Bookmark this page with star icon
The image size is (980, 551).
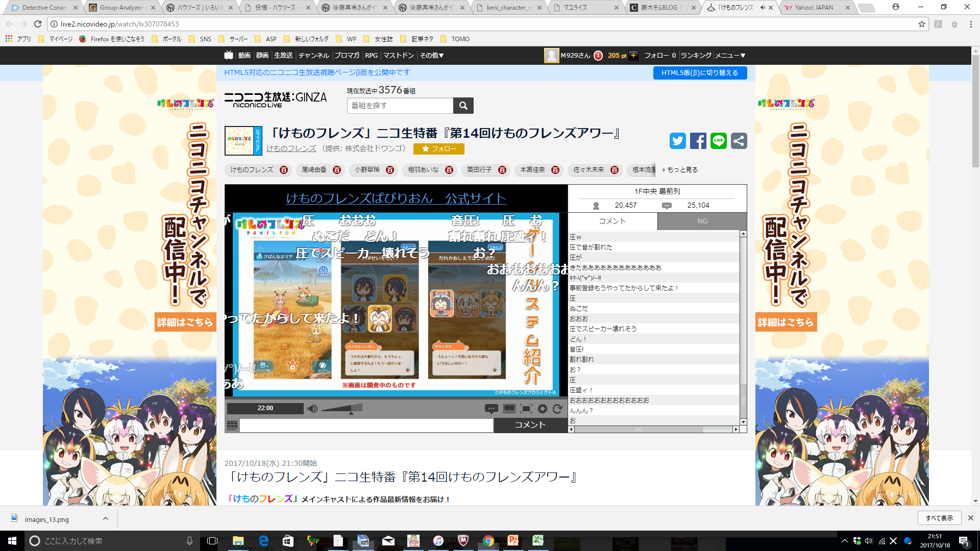(922, 24)
